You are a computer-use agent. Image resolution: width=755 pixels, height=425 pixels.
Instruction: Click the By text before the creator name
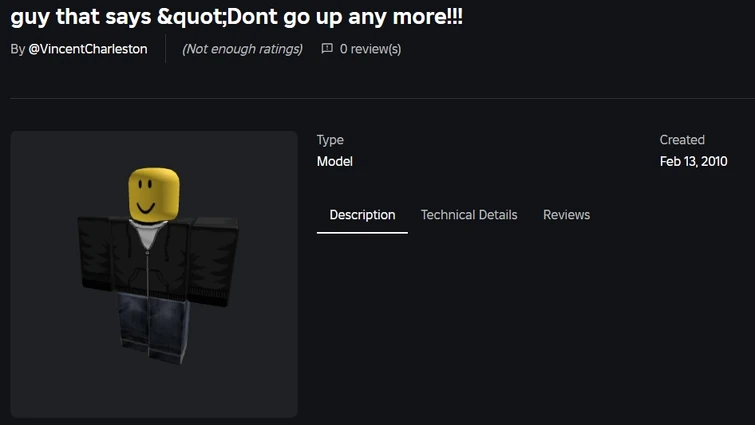(18, 49)
